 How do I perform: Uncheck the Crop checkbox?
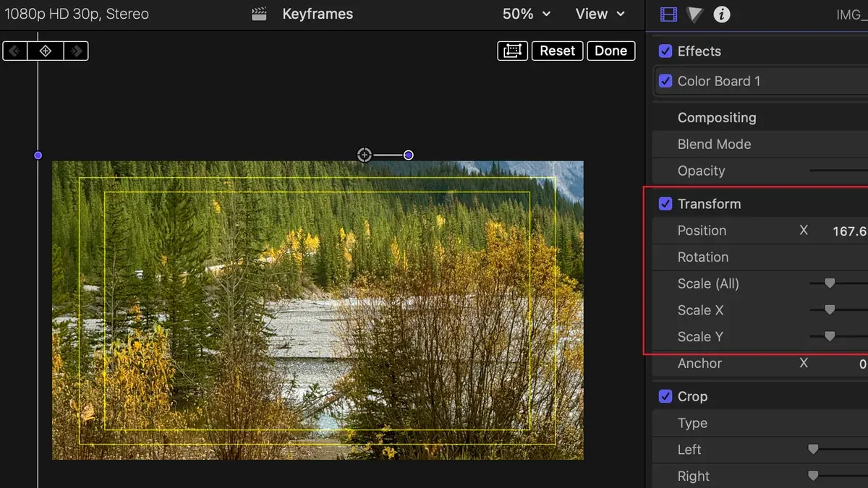(665, 396)
